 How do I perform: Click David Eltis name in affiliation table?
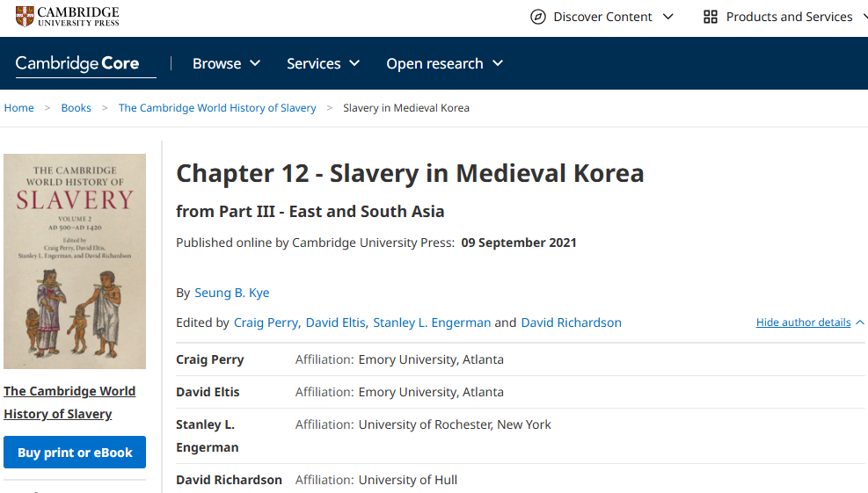click(208, 392)
